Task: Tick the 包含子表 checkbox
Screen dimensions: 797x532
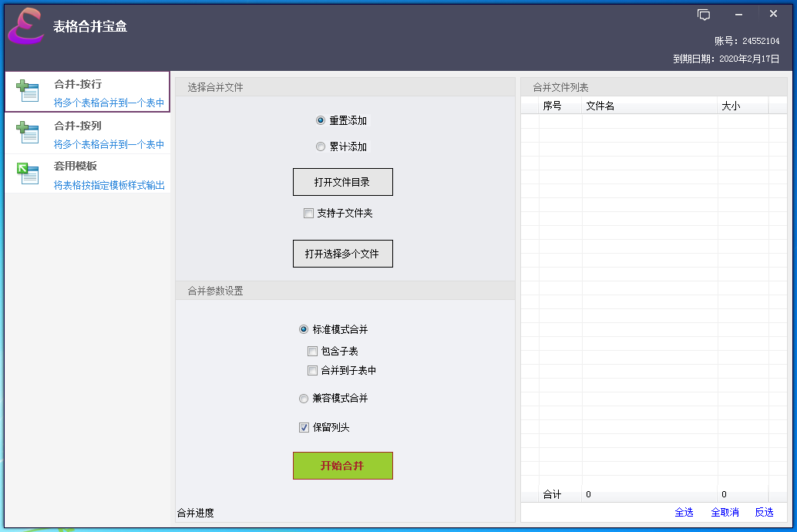Action: [313, 352]
